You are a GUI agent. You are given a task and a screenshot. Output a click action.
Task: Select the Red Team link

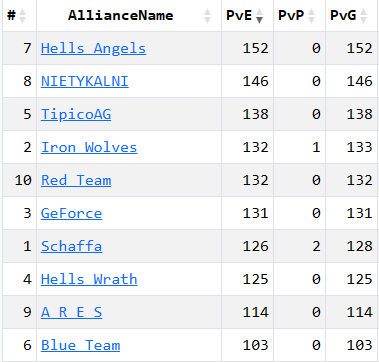coord(76,180)
